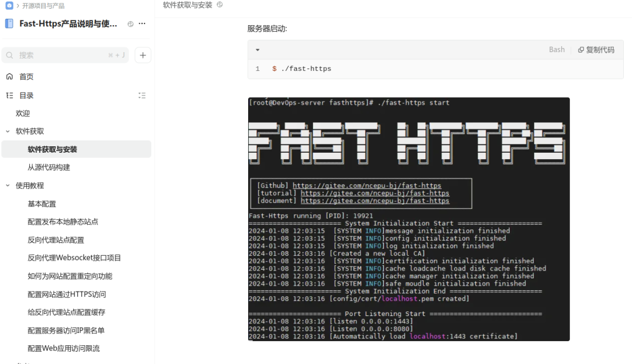Click the public status icon next to sidebar title
This screenshot has width=632, height=364.
pos(130,24)
